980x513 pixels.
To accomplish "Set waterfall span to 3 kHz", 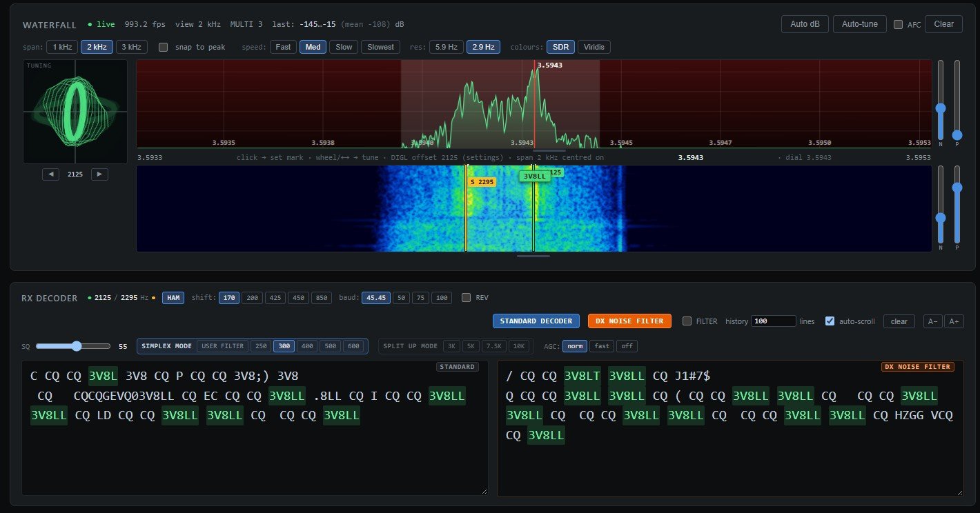I will (x=131, y=47).
